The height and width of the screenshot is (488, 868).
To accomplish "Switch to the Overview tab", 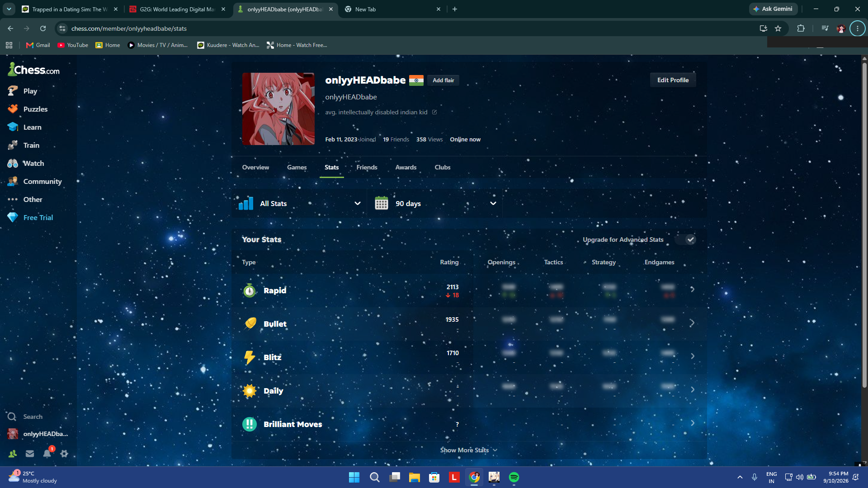I will (x=255, y=167).
